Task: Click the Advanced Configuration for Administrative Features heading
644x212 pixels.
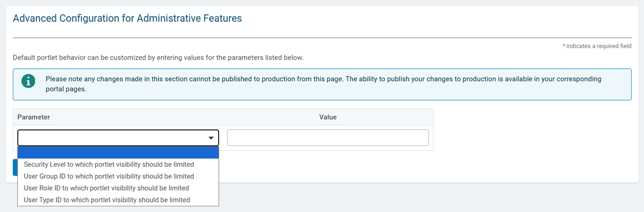Action: point(127,18)
